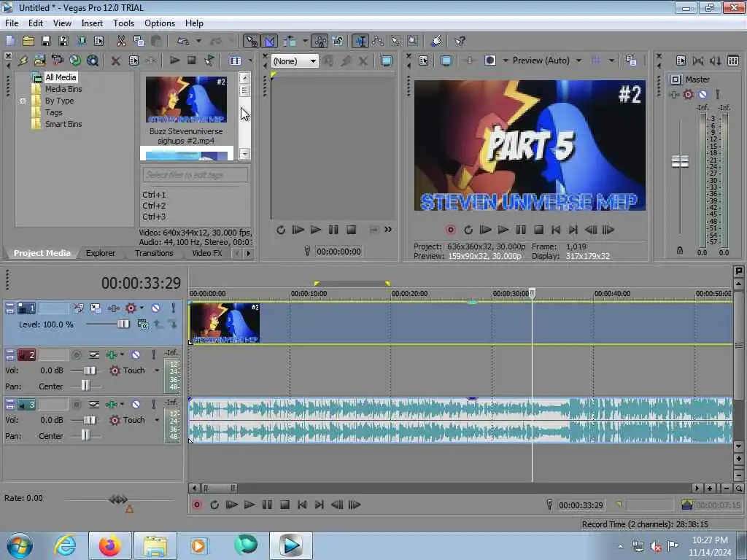The width and height of the screenshot is (747, 560).
Task: Open the (None) combo box in Trimmer
Action: tap(295, 61)
